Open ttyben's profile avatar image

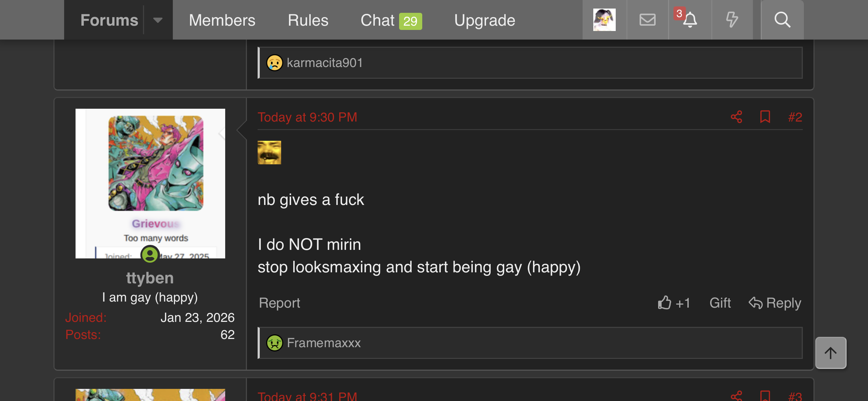coord(150,183)
